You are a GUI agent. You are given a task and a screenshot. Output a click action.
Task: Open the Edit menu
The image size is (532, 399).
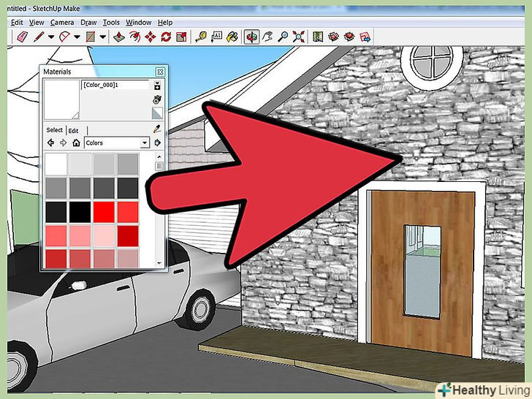(x=17, y=23)
